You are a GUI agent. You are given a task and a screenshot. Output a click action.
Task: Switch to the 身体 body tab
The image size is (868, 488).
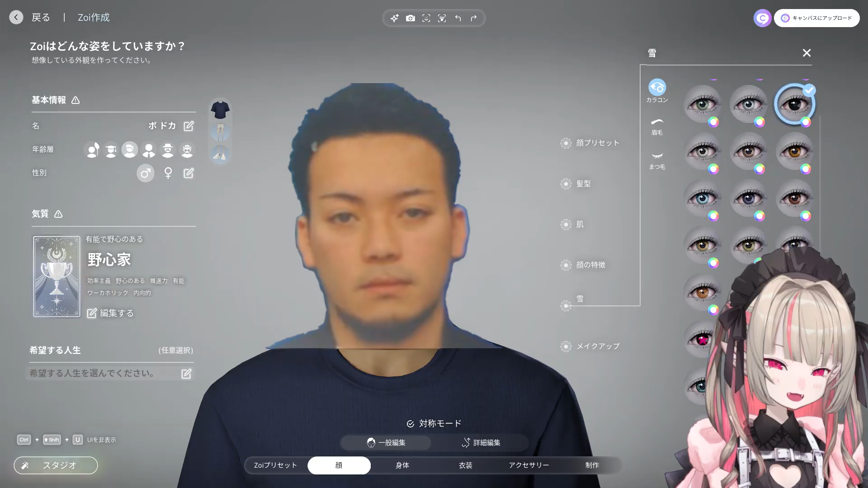(402, 465)
